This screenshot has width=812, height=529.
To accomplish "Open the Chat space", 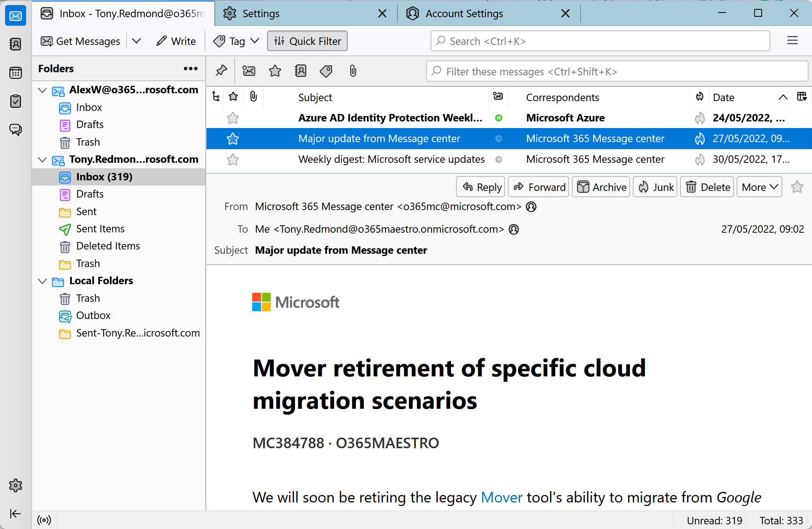I will click(16, 129).
